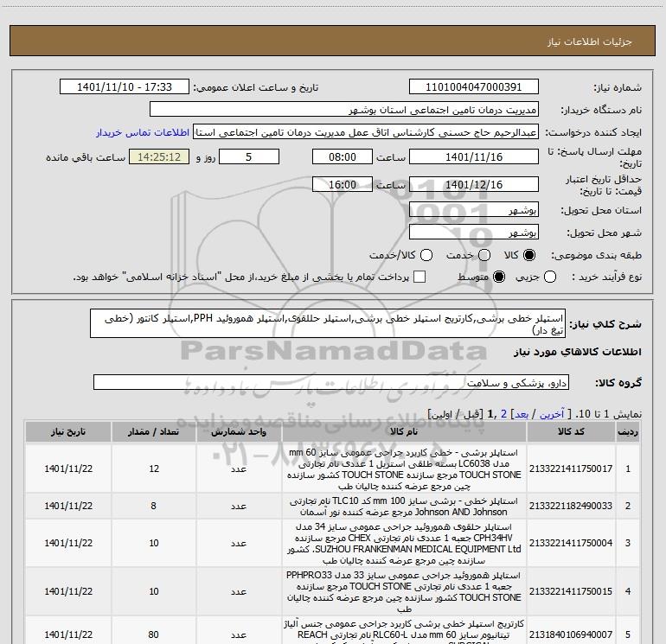Click the استان محل تحویل field

474,210
